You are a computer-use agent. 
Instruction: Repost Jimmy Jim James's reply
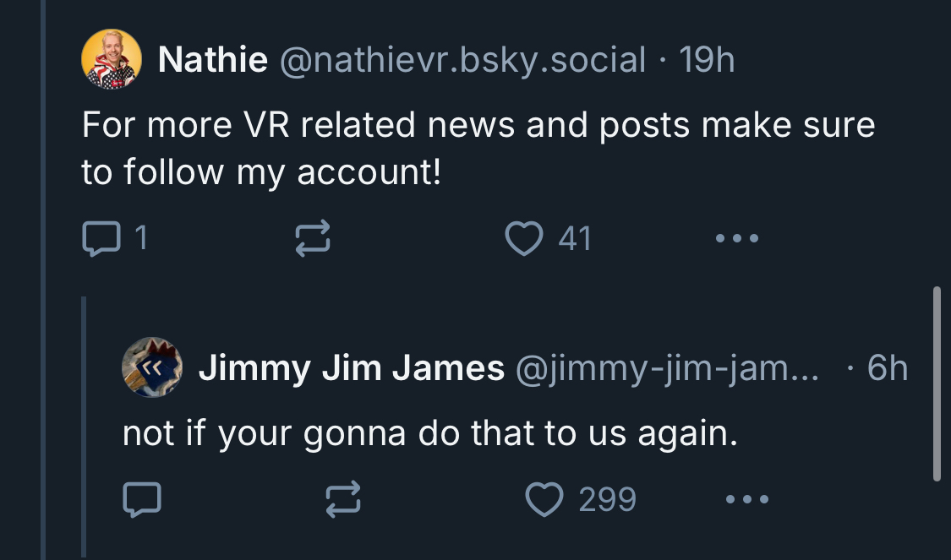[x=344, y=499]
